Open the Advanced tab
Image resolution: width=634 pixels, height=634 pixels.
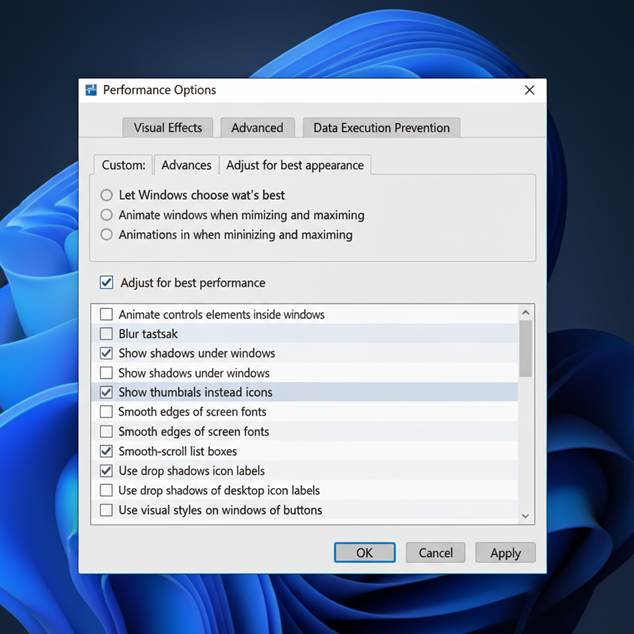(x=257, y=127)
